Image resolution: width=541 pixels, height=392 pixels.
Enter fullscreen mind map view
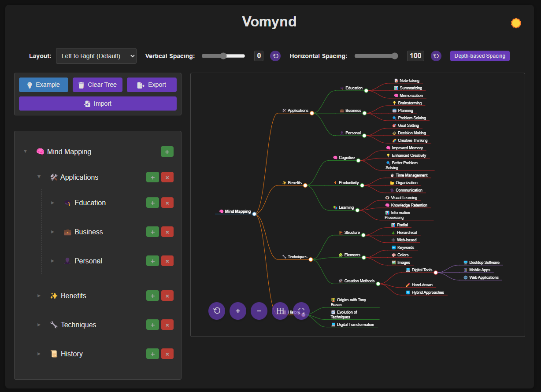(301, 311)
